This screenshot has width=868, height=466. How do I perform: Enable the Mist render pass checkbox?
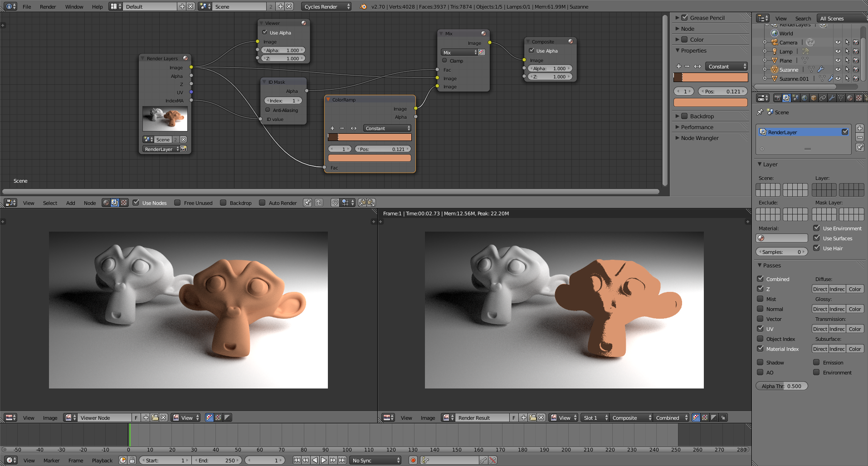(x=760, y=299)
